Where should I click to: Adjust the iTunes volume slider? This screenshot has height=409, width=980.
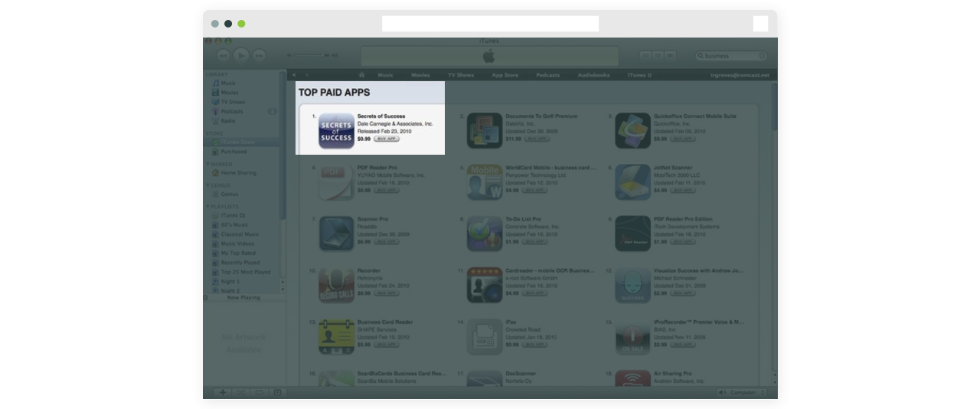[312, 55]
